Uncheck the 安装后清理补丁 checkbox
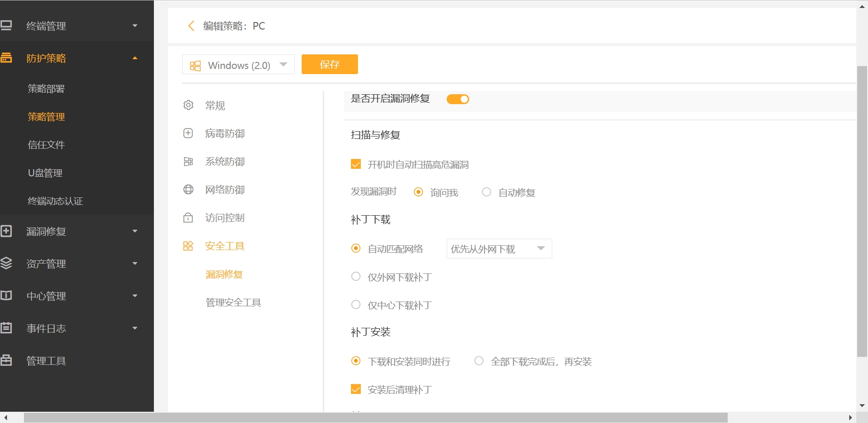This screenshot has height=423, width=868. tap(356, 389)
